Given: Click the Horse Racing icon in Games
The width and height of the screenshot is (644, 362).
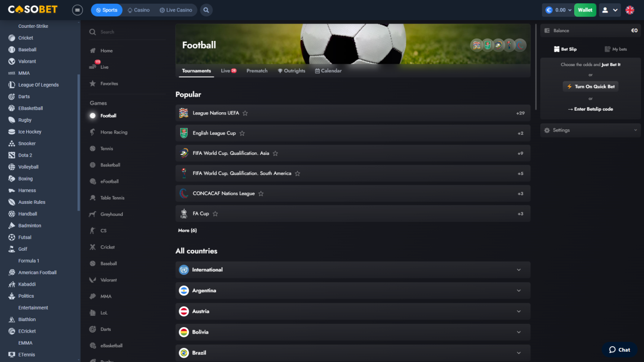Looking at the screenshot, I should pyautogui.click(x=93, y=132).
